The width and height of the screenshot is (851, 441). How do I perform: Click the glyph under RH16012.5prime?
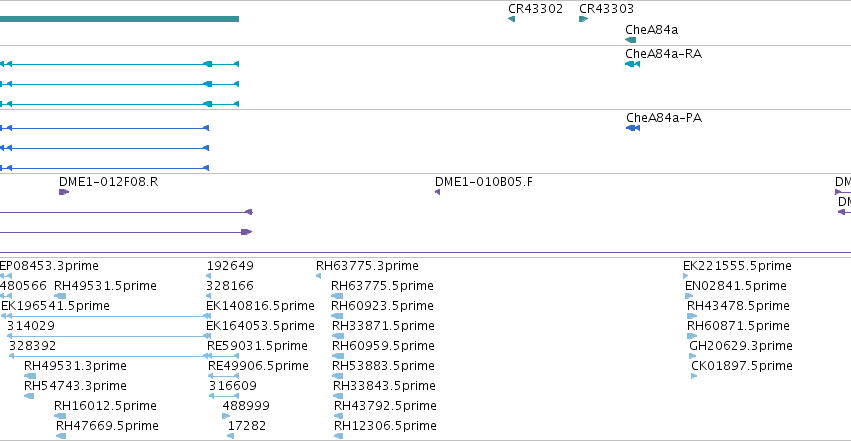pos(60,416)
